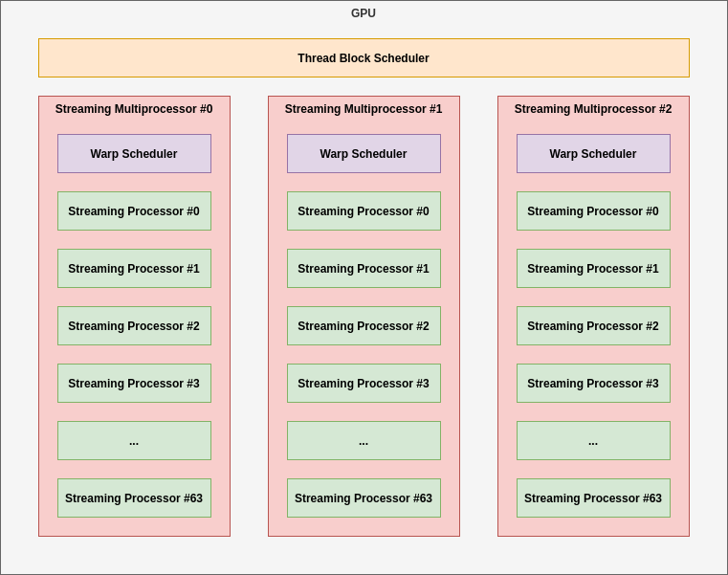Select the GPU title label
728x575 pixels.
(364, 13)
